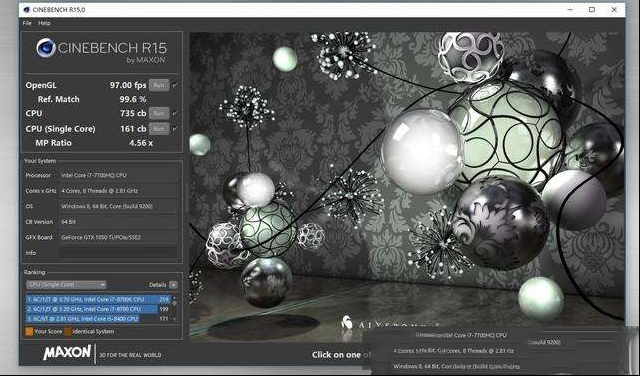Click the Cinebench R15 sphere logo
Screen dimensions: 640x376
point(46,48)
